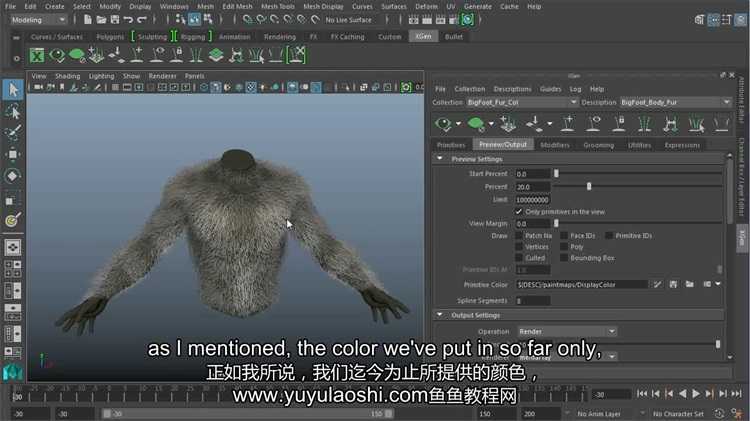Open the Collection BigFoot_Fur_Col dropdown
Screen dimensions: 750x421
(522, 102)
